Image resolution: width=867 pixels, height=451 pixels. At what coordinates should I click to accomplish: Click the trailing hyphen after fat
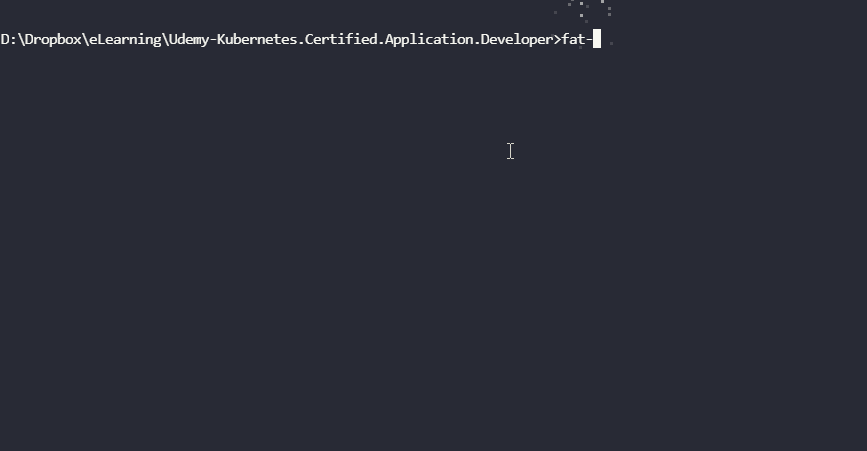589,40
